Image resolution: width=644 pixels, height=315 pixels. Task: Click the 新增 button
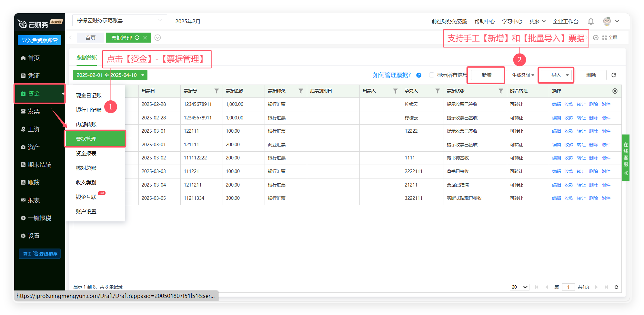(x=487, y=75)
